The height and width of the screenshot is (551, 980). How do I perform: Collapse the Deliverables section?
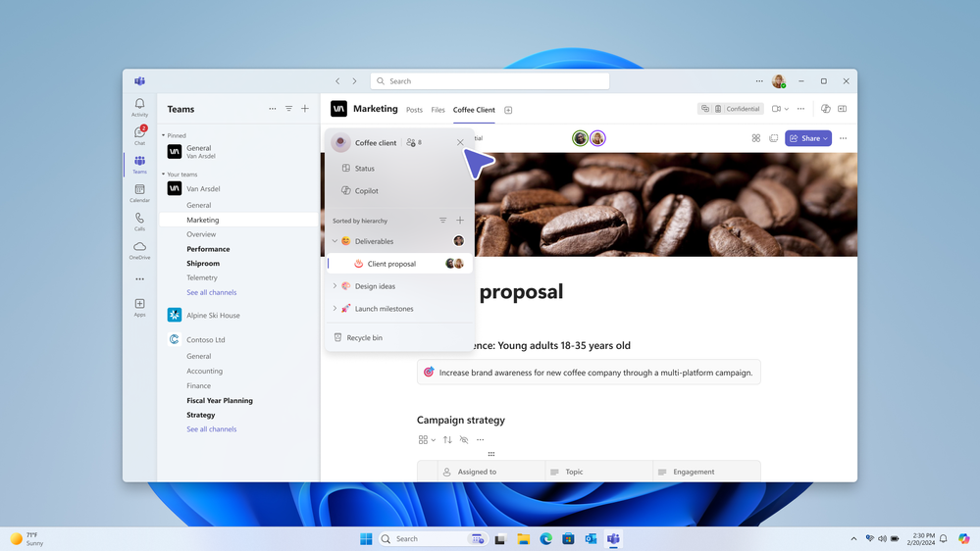point(335,241)
